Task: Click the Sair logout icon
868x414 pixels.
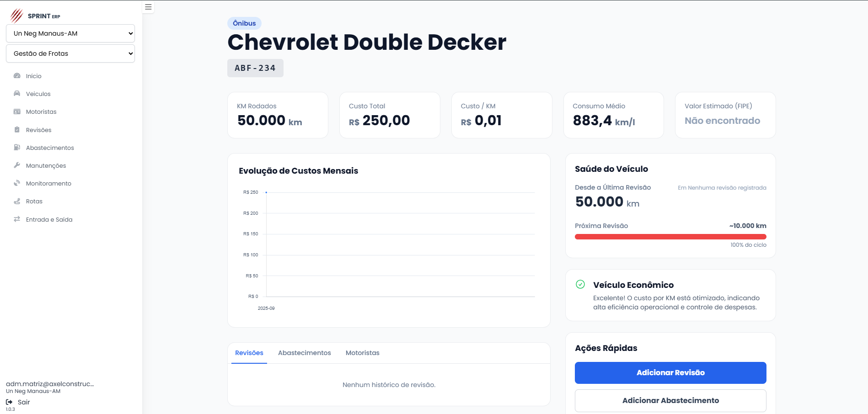Action: pos(9,402)
